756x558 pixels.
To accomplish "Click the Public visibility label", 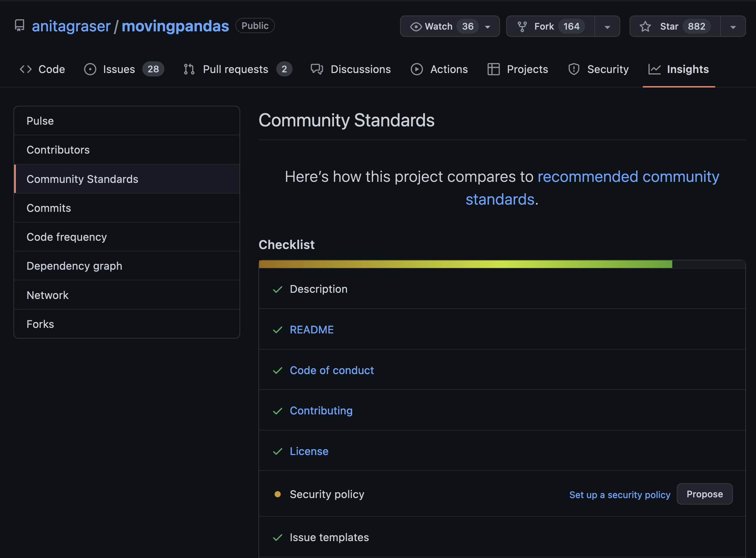I will pos(255,26).
